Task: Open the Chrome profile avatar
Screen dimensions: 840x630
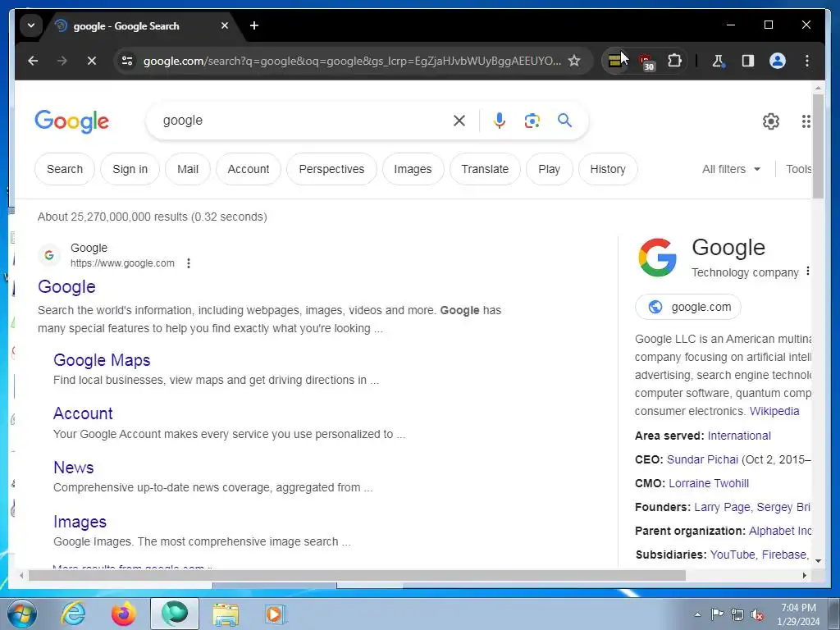Action: (x=778, y=61)
